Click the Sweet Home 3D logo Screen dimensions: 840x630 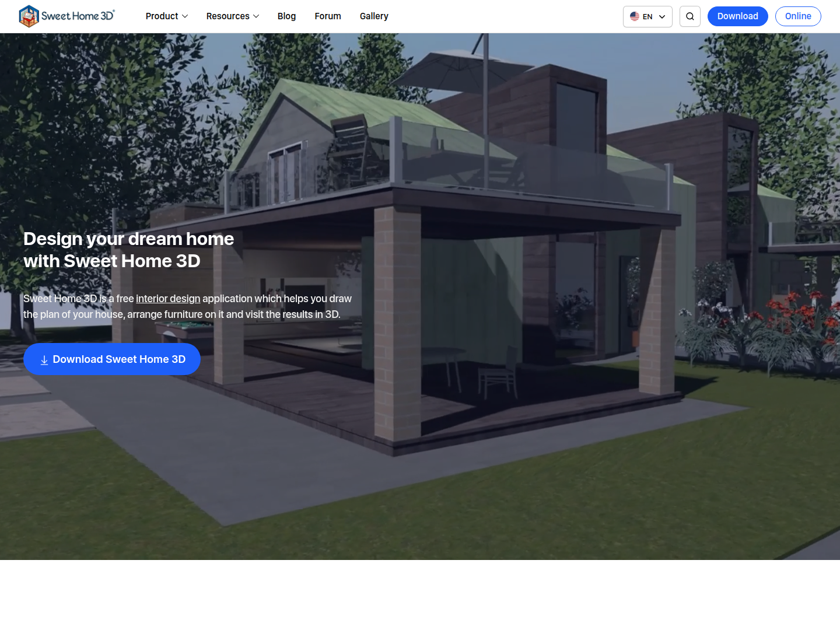tap(67, 16)
